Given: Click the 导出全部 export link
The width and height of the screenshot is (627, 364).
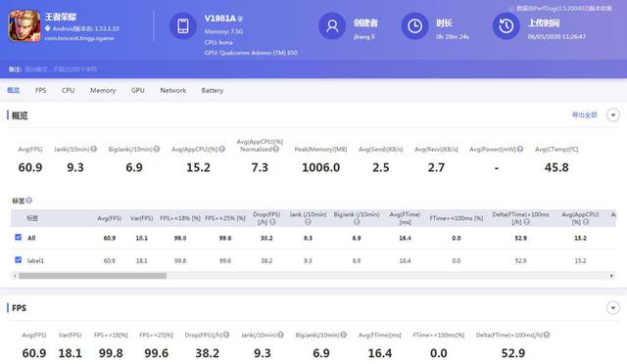Looking at the screenshot, I should (x=584, y=115).
